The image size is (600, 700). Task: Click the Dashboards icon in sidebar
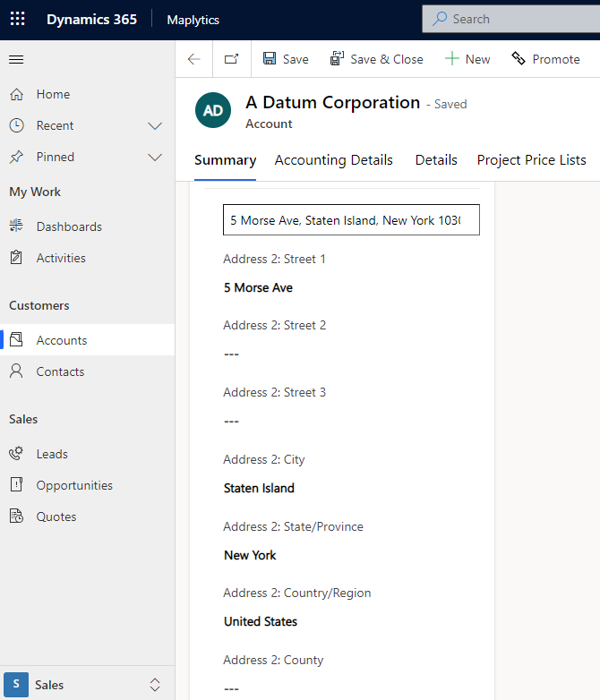pyautogui.click(x=16, y=226)
